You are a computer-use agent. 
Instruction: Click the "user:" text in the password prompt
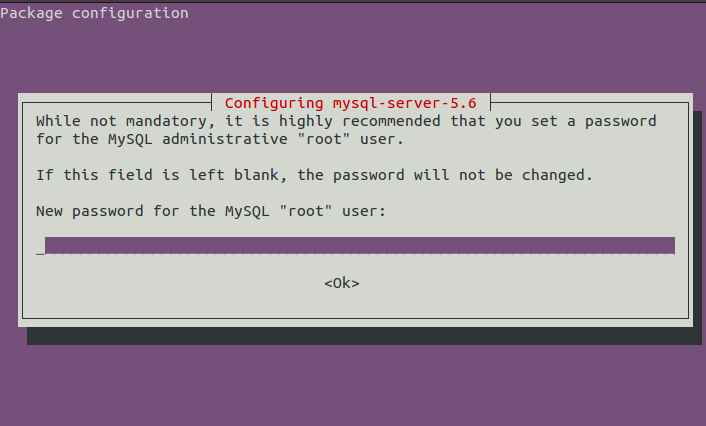point(364,211)
